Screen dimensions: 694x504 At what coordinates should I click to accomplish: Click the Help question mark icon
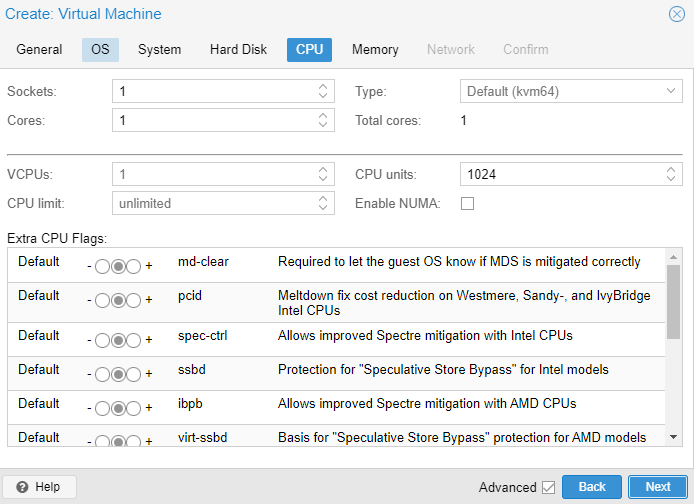tap(22, 487)
